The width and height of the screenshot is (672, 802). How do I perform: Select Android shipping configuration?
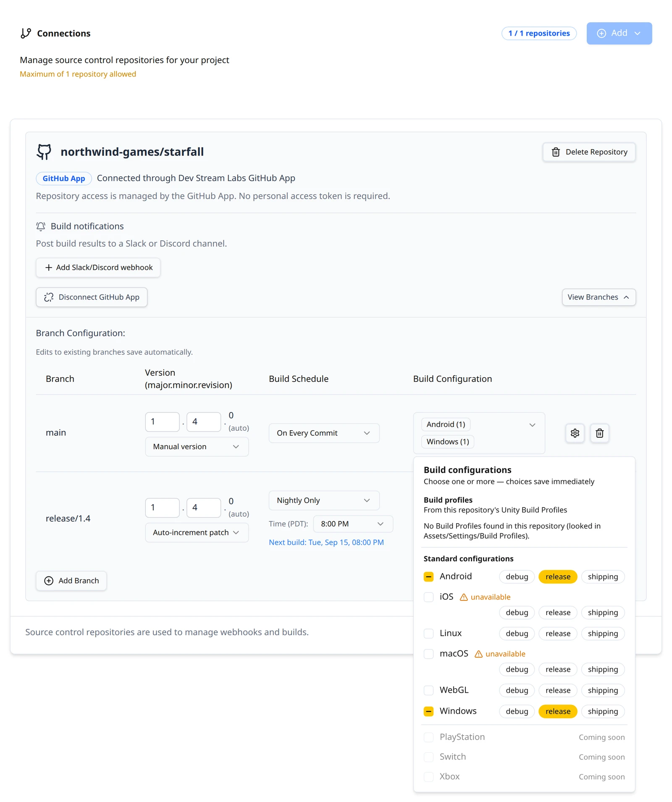coord(603,576)
